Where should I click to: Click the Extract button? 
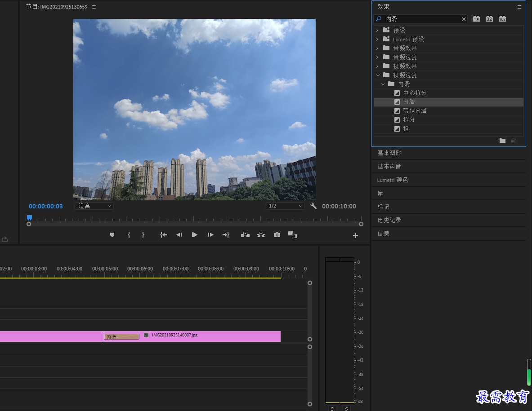(x=261, y=235)
